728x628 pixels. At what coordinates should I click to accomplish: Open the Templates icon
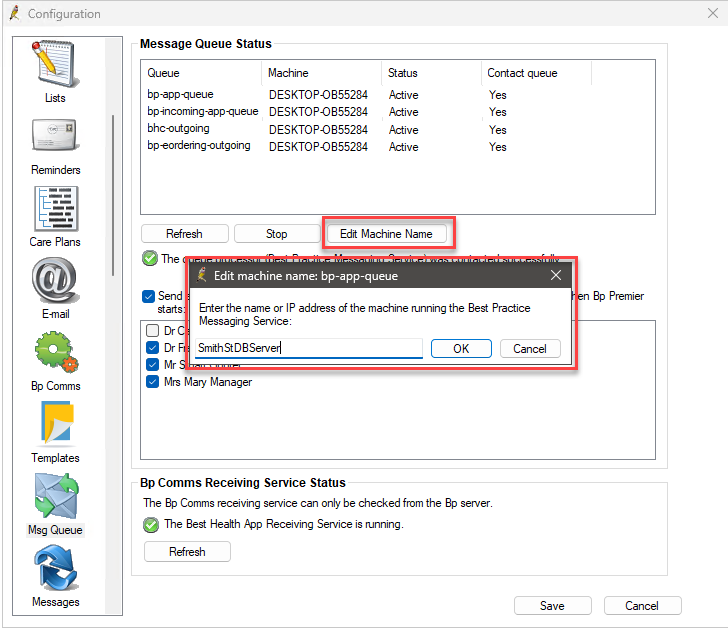pos(57,423)
